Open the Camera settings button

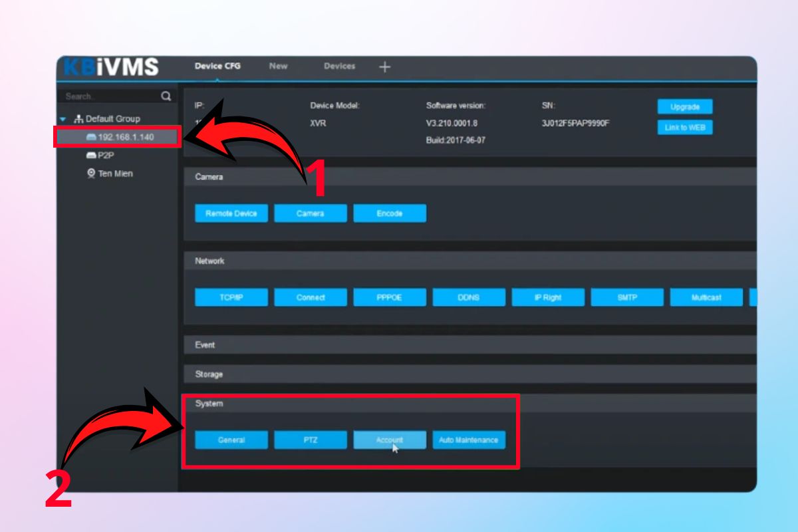311,213
